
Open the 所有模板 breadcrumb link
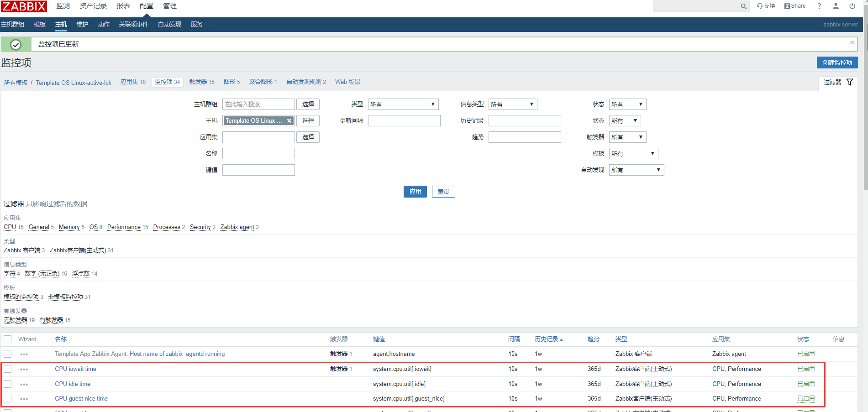click(x=16, y=83)
